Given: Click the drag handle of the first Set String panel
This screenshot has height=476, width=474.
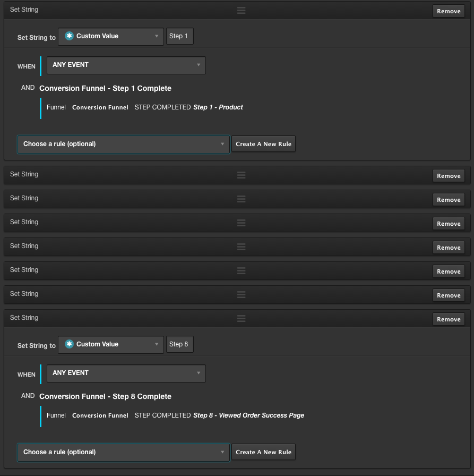Looking at the screenshot, I should [x=241, y=11].
